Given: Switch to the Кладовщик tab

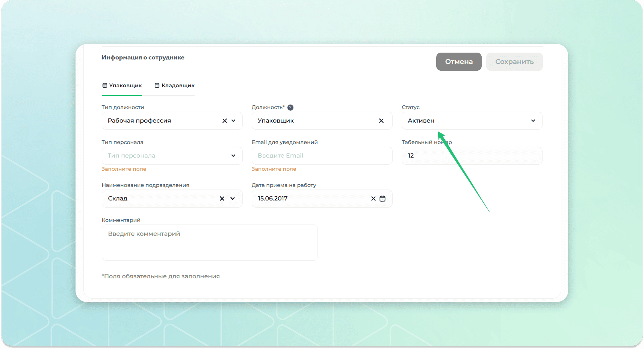Looking at the screenshot, I should pyautogui.click(x=175, y=86).
